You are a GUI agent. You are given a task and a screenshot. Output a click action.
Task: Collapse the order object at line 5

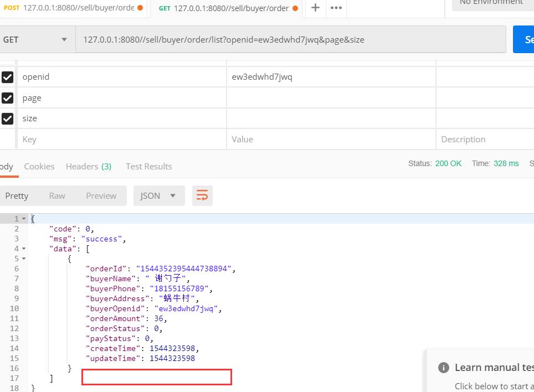point(24,259)
